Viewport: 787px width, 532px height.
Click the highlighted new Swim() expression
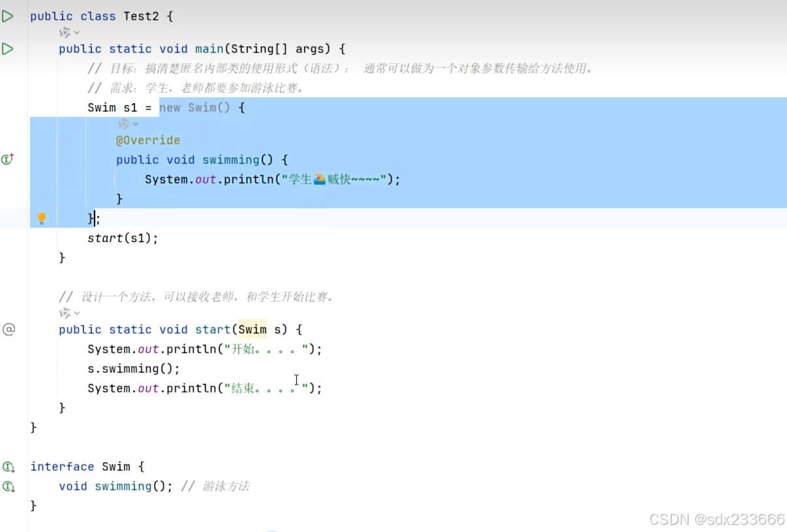click(195, 107)
